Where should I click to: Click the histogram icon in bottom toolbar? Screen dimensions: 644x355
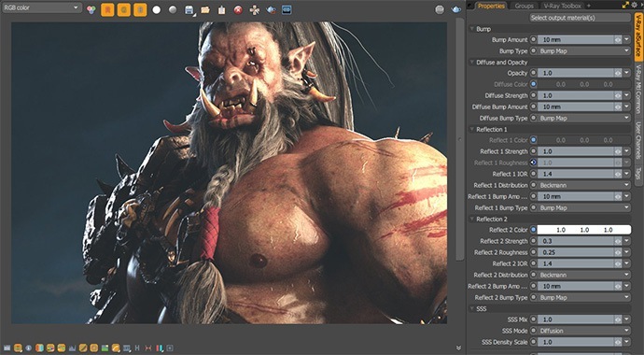coord(72,348)
